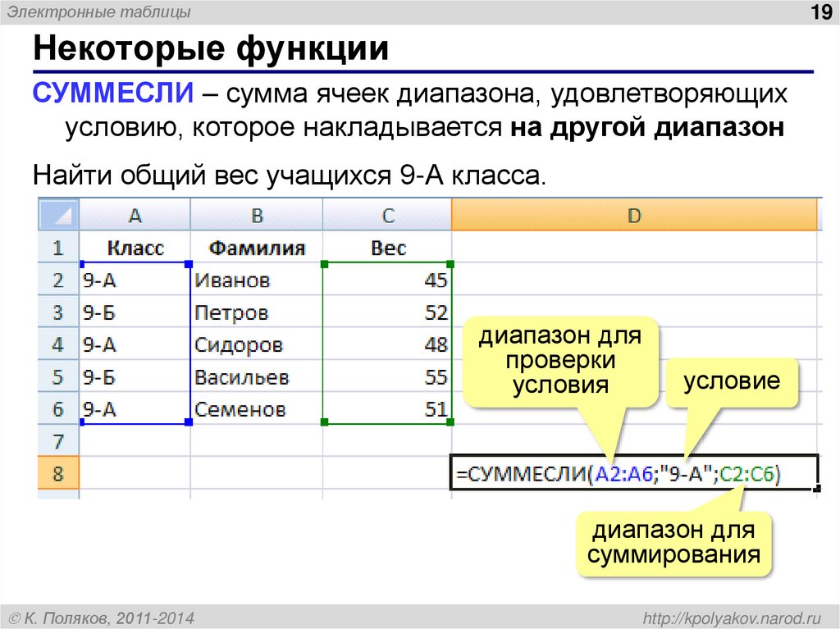Click the slide number 19
This screenshot has width=840, height=629.
tap(822, 11)
